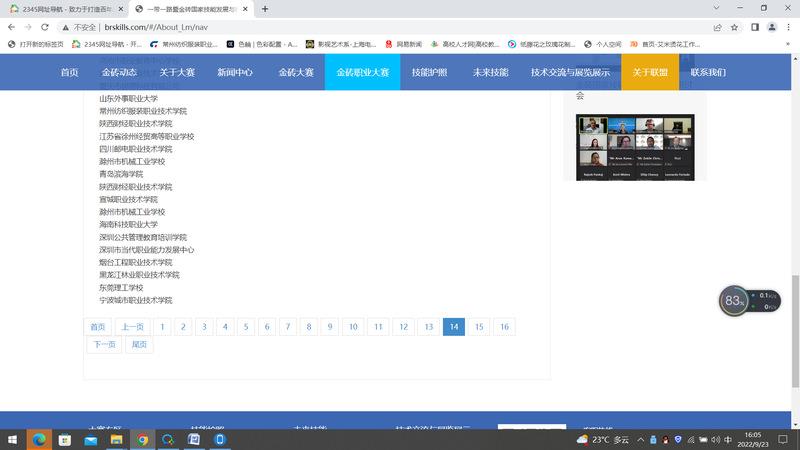
Task: Click the 下一页 next page button
Action: 103,345
